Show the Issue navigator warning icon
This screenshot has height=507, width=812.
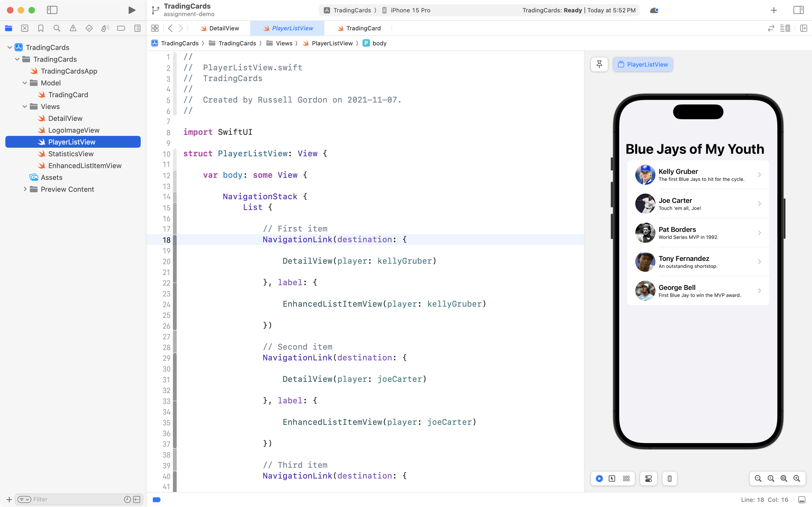pos(73,28)
